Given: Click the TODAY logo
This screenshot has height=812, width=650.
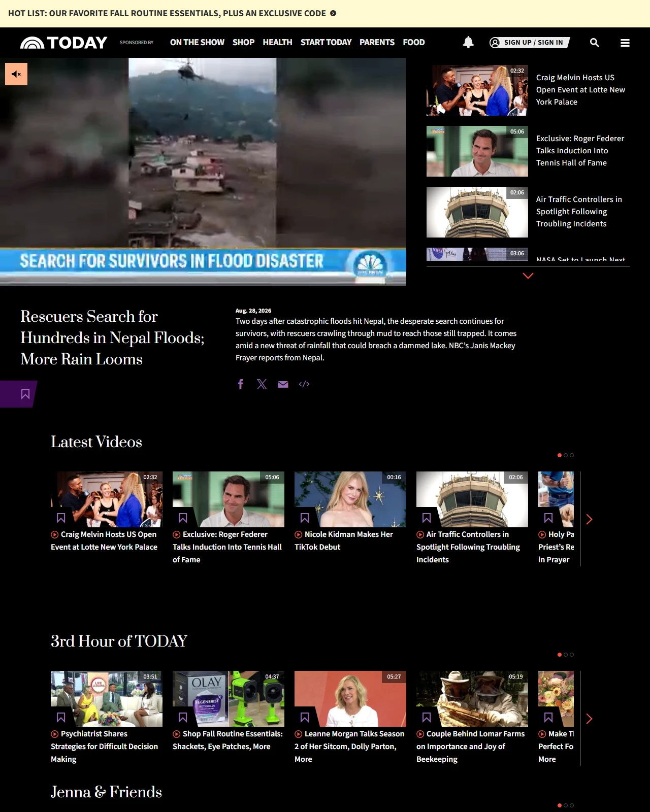Looking at the screenshot, I should click(63, 43).
